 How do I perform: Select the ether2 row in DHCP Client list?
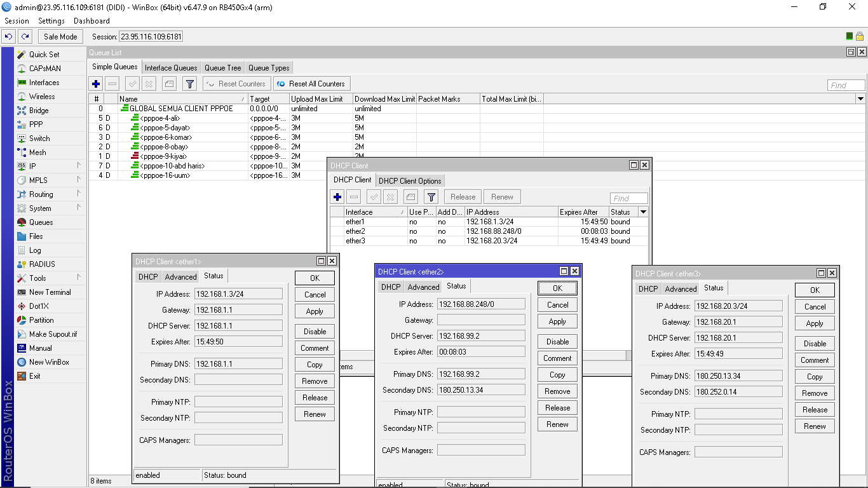pyautogui.click(x=489, y=231)
